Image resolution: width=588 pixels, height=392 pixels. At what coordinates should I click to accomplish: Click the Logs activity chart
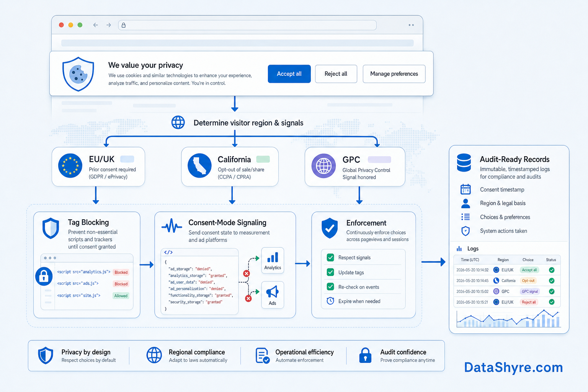coord(508,319)
